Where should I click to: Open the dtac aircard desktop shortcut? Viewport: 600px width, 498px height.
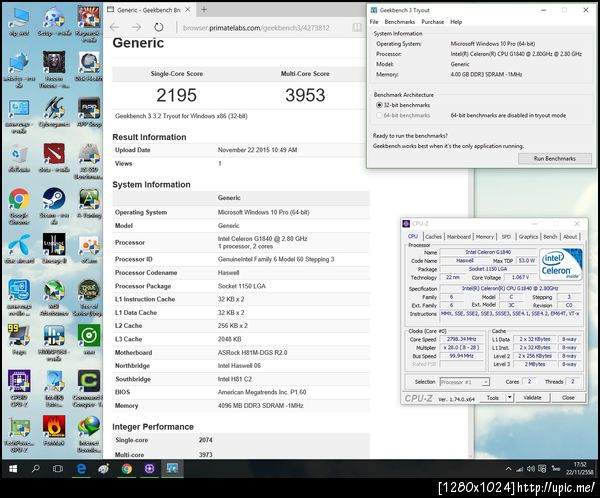pos(19,249)
